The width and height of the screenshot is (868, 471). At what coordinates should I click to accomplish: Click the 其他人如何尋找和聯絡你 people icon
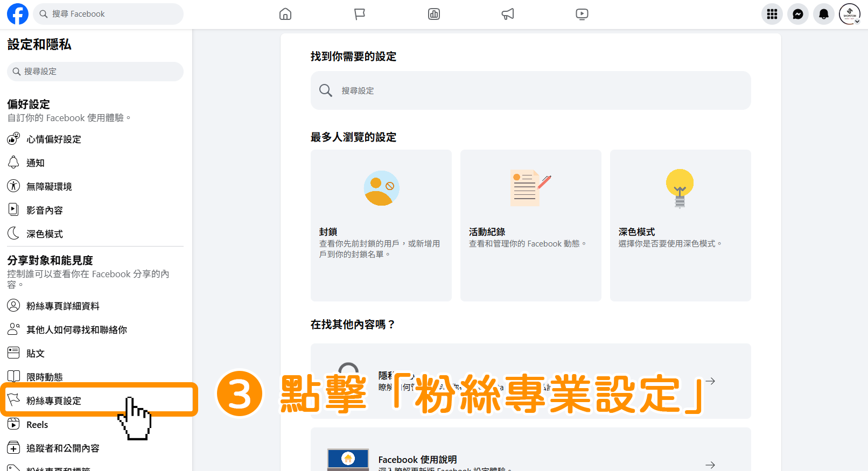(13, 329)
